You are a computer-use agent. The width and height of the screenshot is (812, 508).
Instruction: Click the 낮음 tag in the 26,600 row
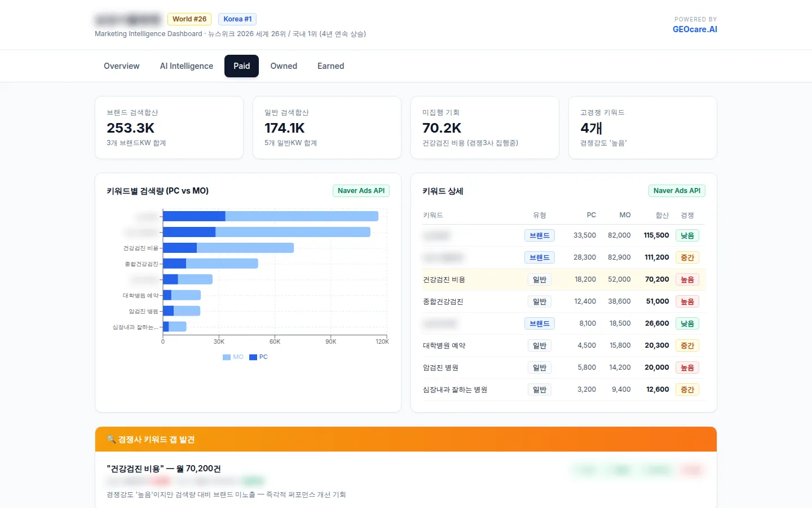pyautogui.click(x=687, y=323)
